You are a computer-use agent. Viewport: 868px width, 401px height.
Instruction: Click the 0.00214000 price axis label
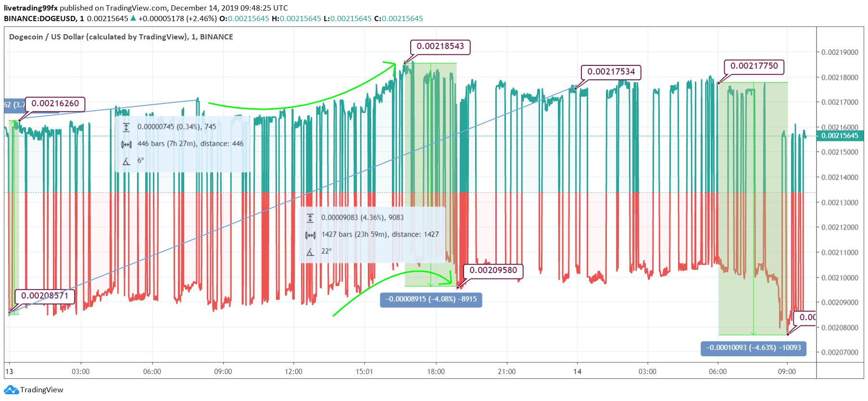[x=840, y=177]
